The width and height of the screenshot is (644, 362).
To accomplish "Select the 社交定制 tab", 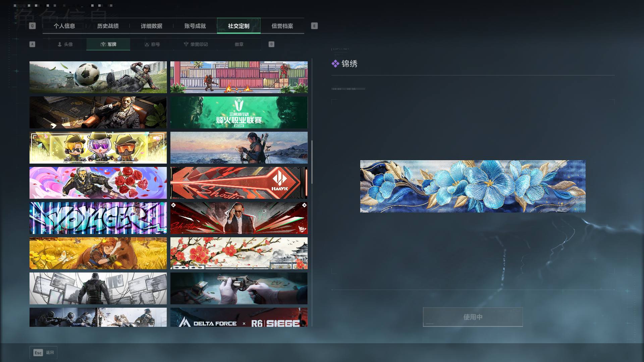I will (239, 26).
